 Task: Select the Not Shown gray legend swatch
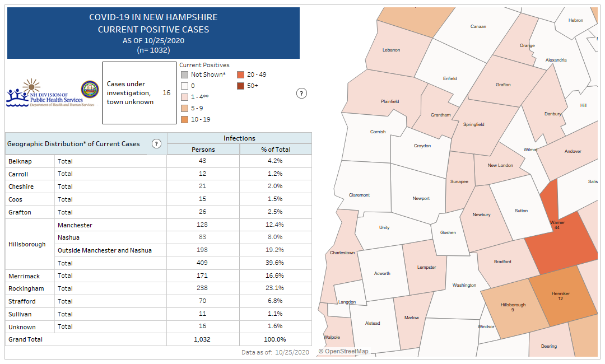tap(184, 74)
